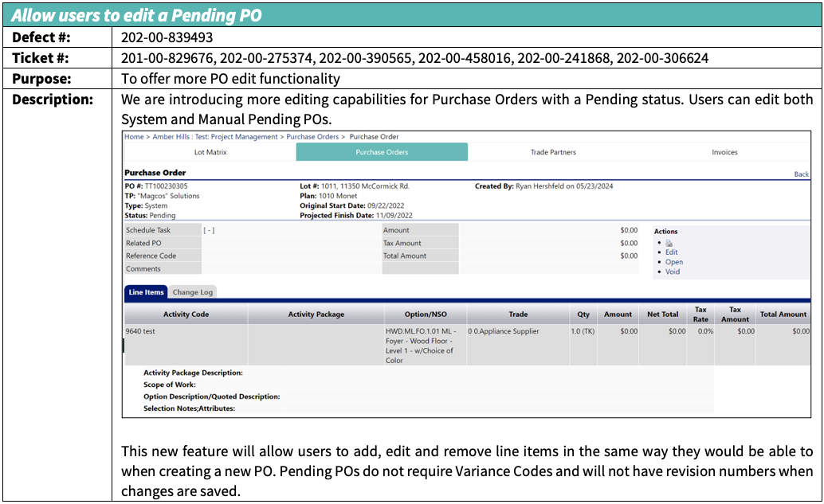The width and height of the screenshot is (824, 504).
Task: Click the print icon under Actions
Action: coord(669,243)
